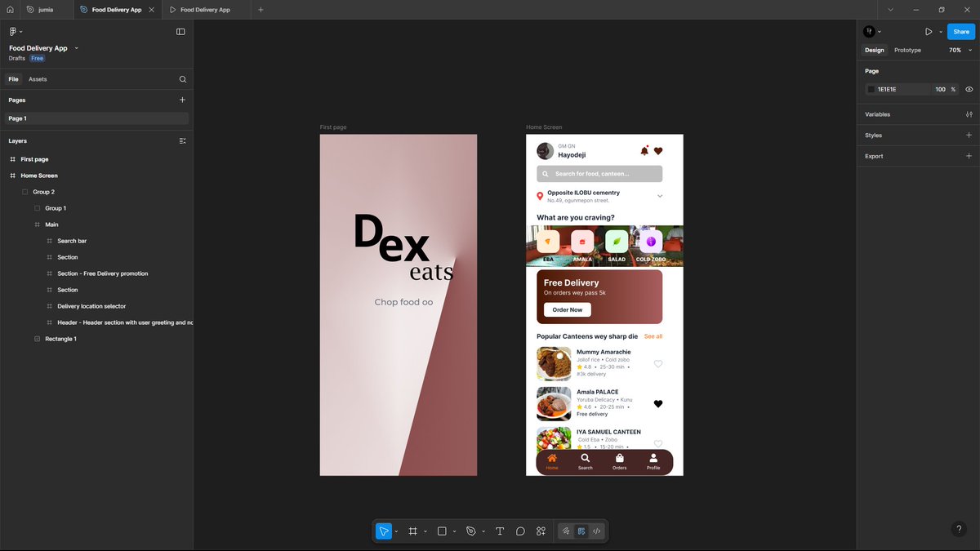
Task: Click the Share button
Action: point(960,31)
